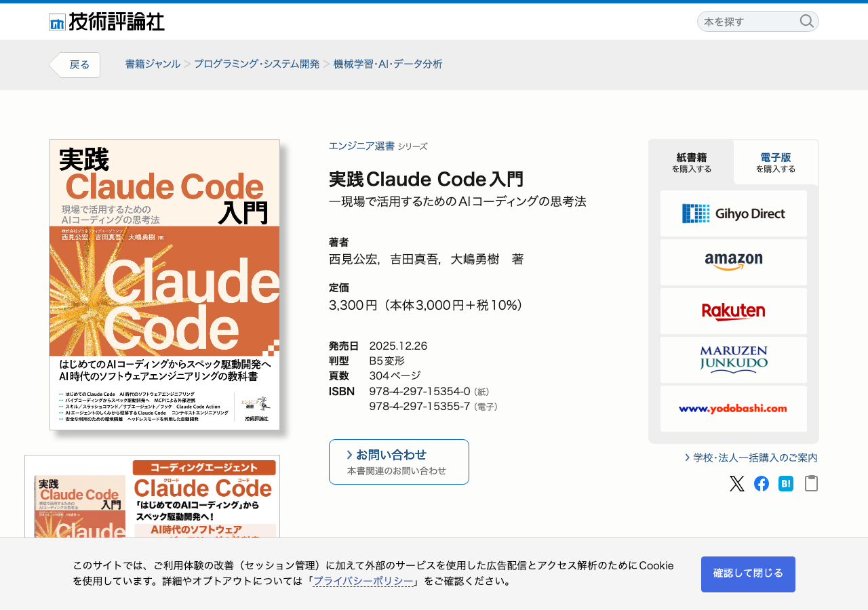868x610 pixels.
Task: Share this book on X
Action: (737, 483)
